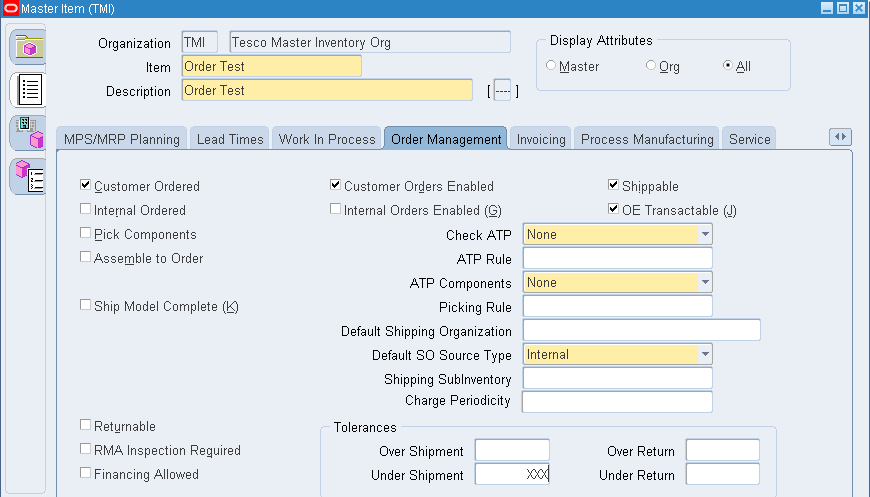
Task: Select the All display attributes option
Action: [727, 65]
